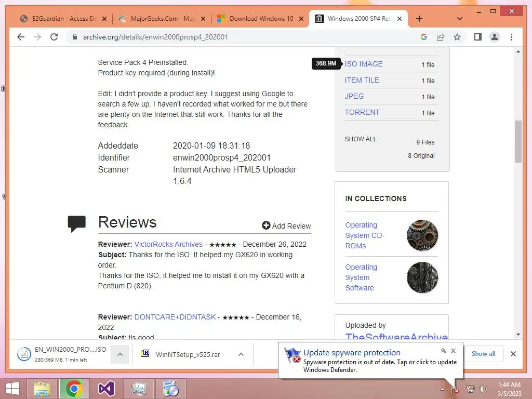Image resolution: width=532 pixels, height=399 pixels.
Task: Launch Visual Studio from the taskbar
Action: click(106, 389)
